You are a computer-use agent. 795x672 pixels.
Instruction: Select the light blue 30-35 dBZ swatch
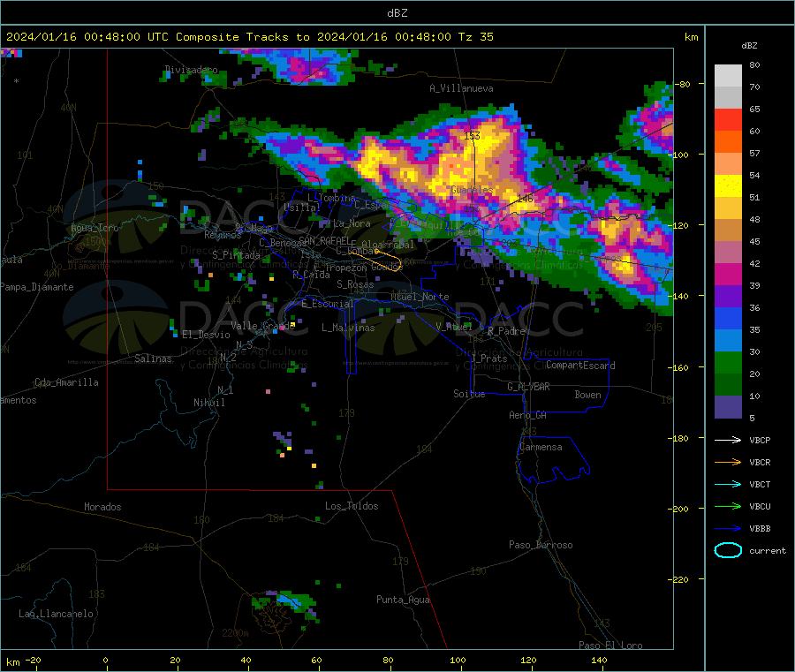click(x=728, y=341)
